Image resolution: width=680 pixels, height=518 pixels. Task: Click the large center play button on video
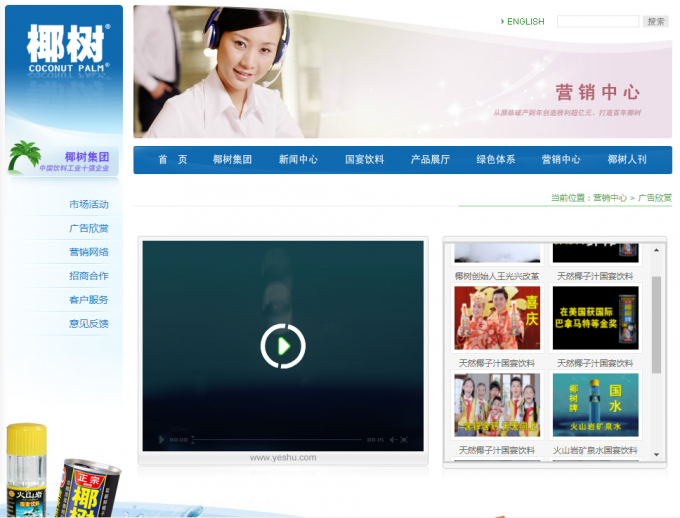(283, 346)
